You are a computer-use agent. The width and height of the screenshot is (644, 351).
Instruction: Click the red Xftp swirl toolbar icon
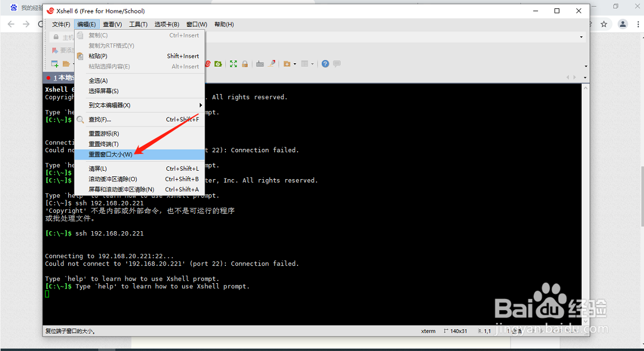point(208,64)
